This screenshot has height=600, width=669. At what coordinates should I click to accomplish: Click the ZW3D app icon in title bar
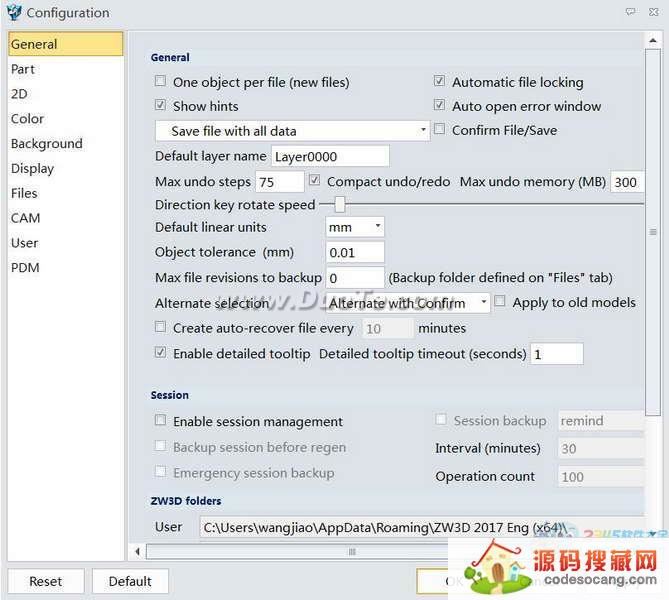tap(13, 13)
